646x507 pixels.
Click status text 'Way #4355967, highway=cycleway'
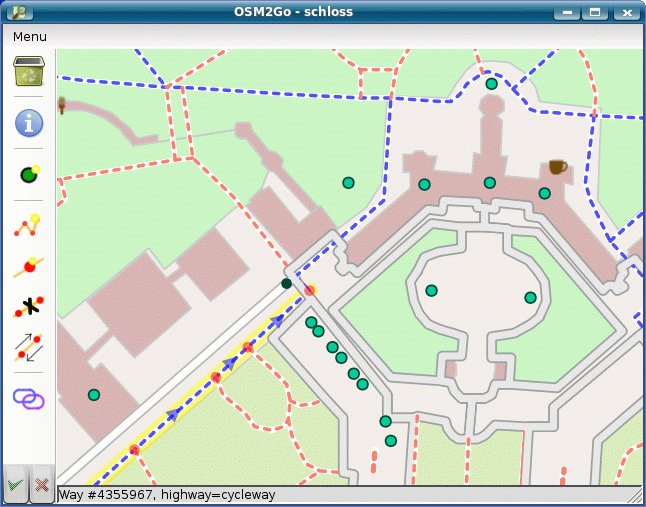[167, 495]
